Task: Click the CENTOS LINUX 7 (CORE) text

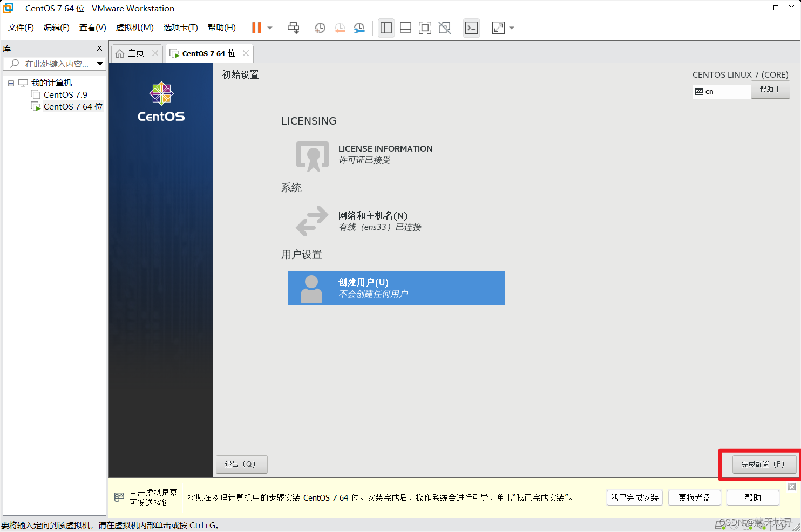Action: click(741, 74)
